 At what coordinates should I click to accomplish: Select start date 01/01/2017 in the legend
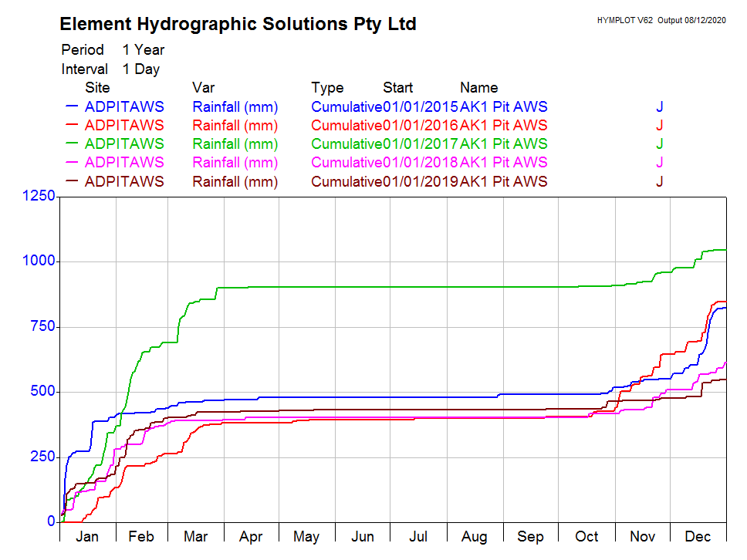pos(421,144)
